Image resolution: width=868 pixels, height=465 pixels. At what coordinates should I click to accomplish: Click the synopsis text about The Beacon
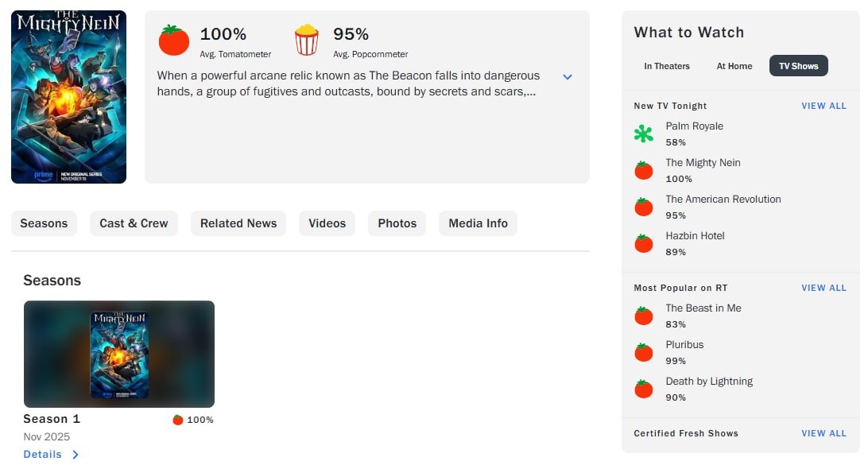point(348,83)
